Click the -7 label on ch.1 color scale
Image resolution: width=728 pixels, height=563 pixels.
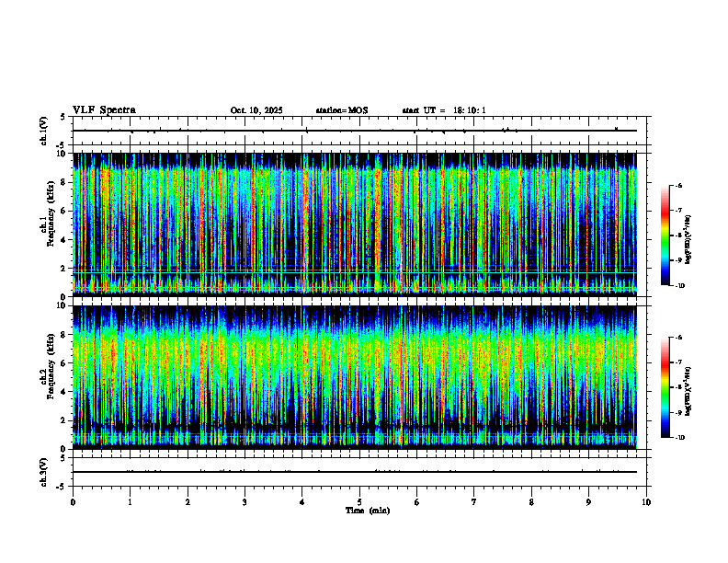pos(678,211)
